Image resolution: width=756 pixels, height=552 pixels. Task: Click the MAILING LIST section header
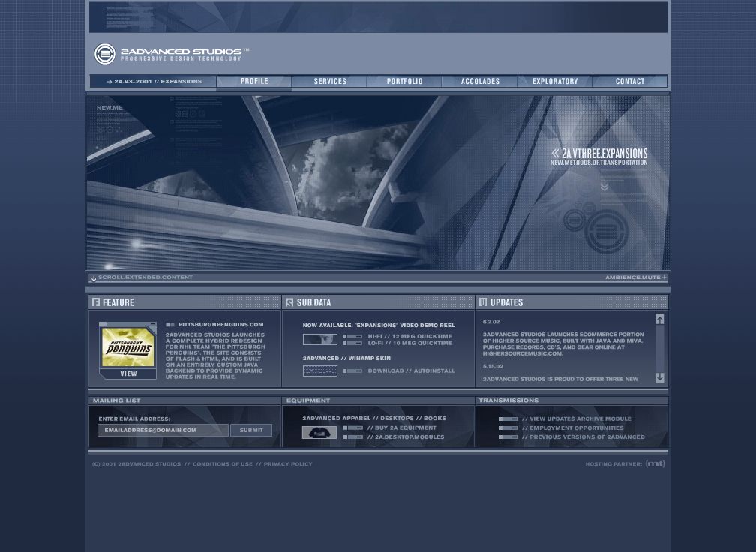click(x=117, y=400)
